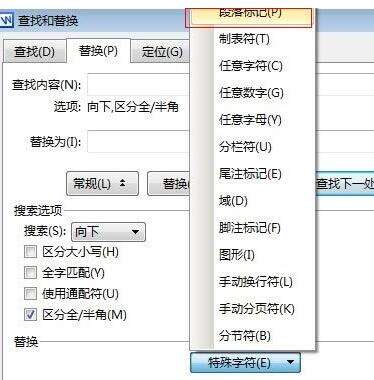Switch to the 查找(D) tab

[34, 51]
